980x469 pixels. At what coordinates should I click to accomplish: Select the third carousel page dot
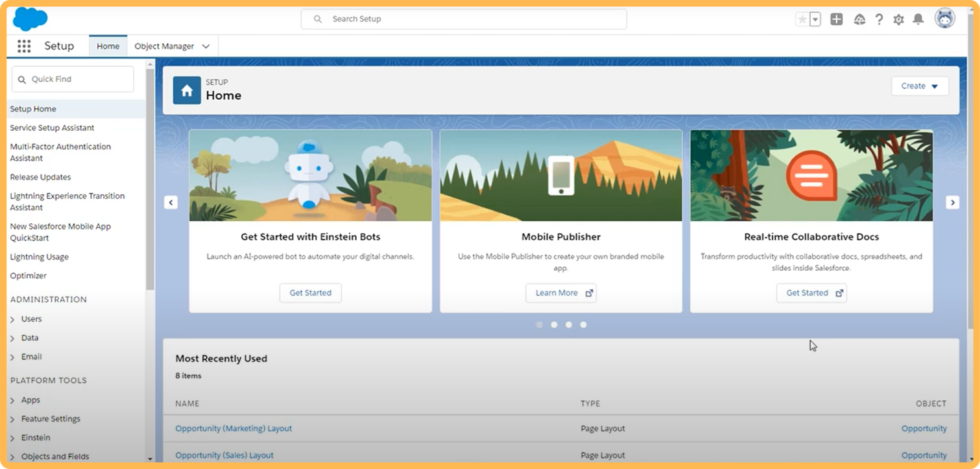(568, 325)
